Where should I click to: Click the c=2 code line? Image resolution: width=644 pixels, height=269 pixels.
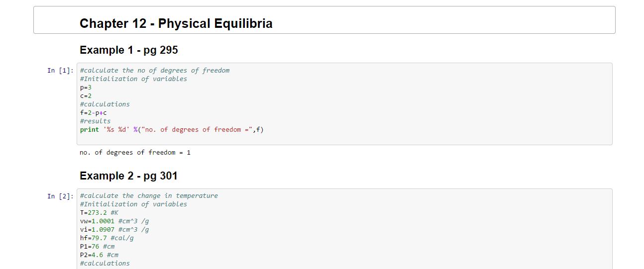point(86,96)
